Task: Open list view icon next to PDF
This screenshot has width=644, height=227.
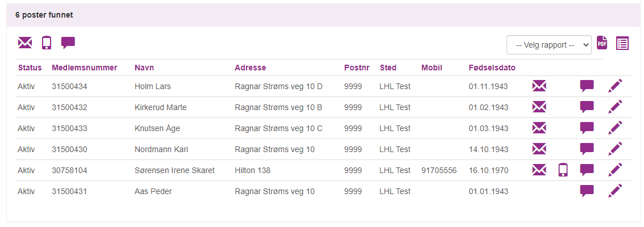Action: (622, 43)
